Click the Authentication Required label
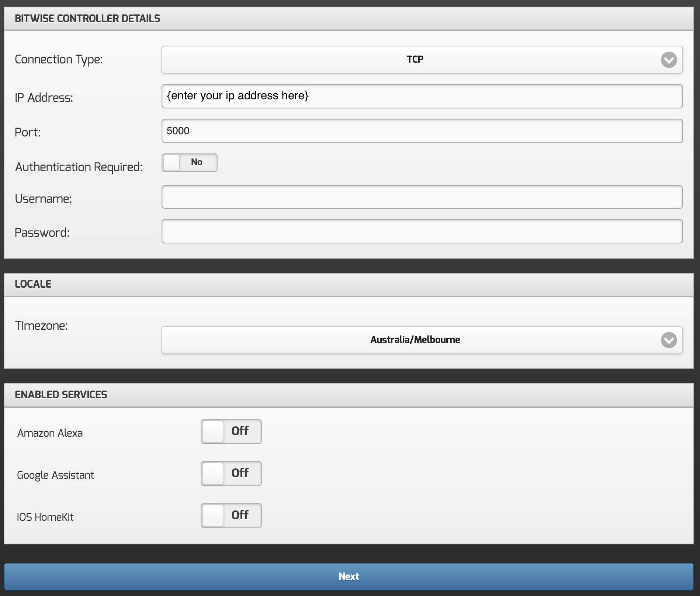Image resolution: width=700 pixels, height=596 pixels. point(79,167)
